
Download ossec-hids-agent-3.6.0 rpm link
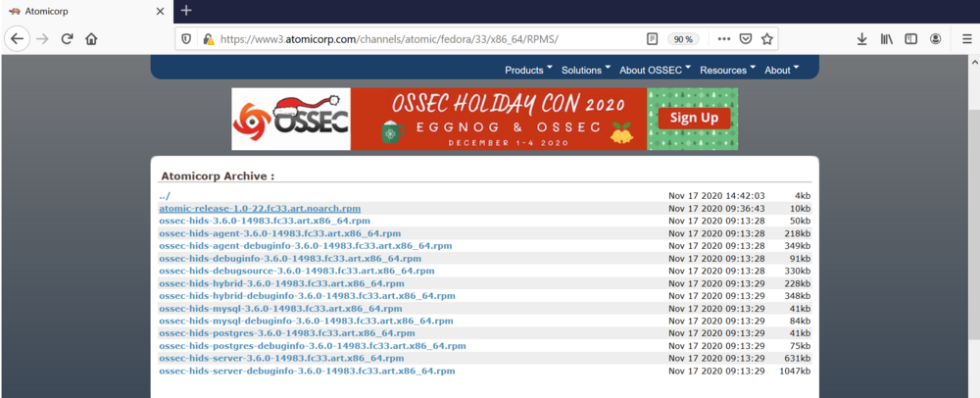tap(280, 233)
